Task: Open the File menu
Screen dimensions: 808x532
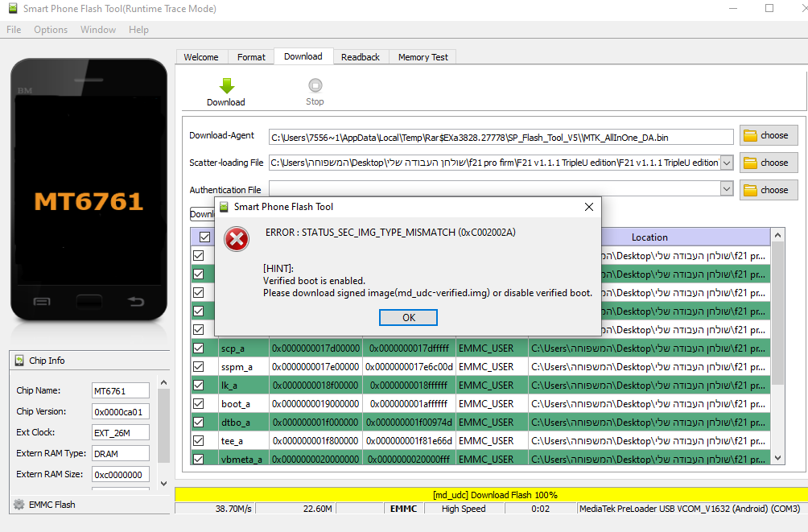Action: (14, 30)
